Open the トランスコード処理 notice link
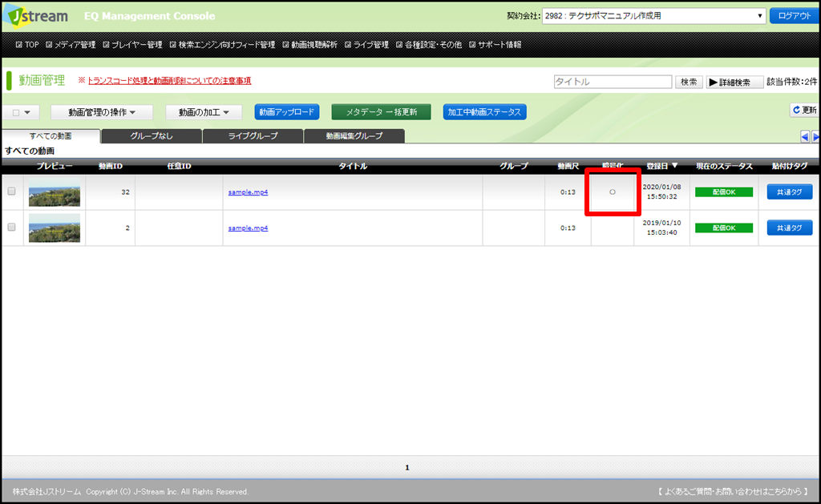 tap(169, 81)
